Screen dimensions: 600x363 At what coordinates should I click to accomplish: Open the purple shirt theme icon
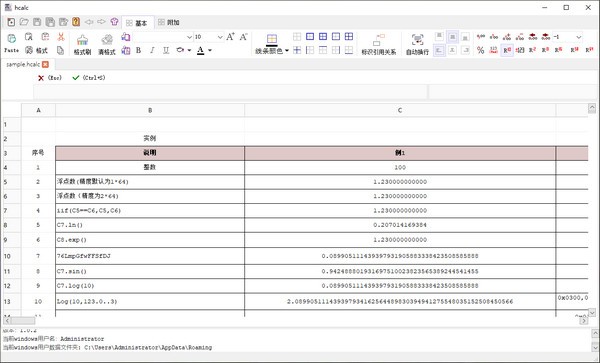pos(114,22)
